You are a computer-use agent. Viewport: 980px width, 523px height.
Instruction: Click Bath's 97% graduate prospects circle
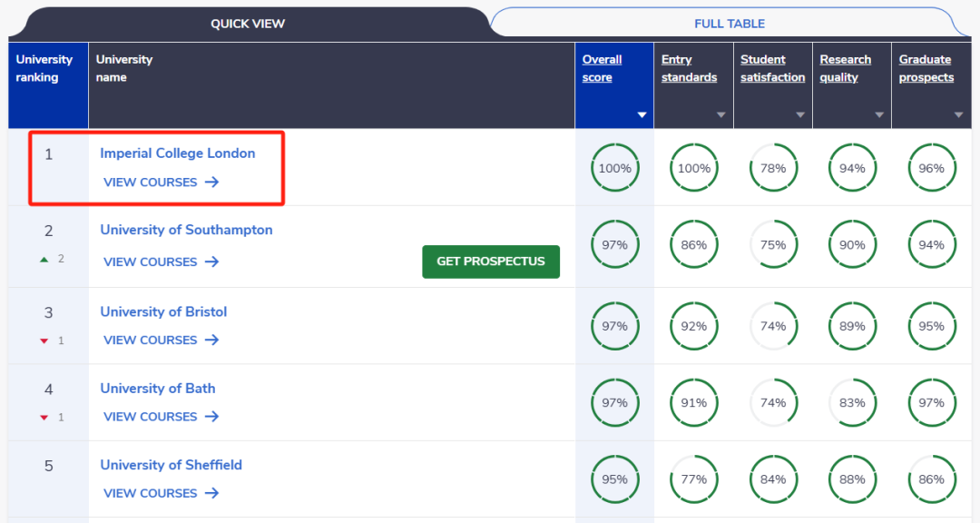pos(931,402)
